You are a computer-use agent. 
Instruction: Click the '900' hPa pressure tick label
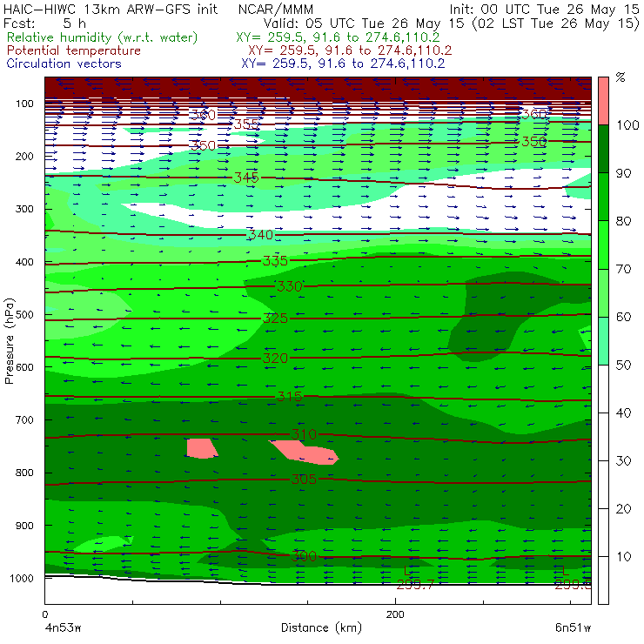[24, 526]
